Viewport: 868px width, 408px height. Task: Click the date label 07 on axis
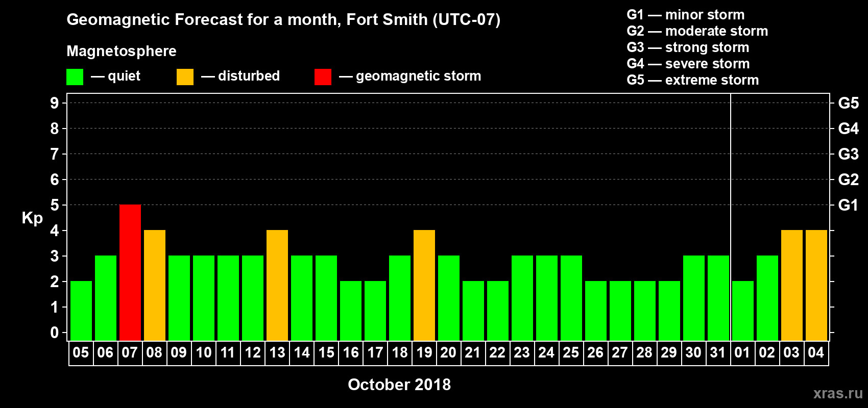click(x=130, y=353)
